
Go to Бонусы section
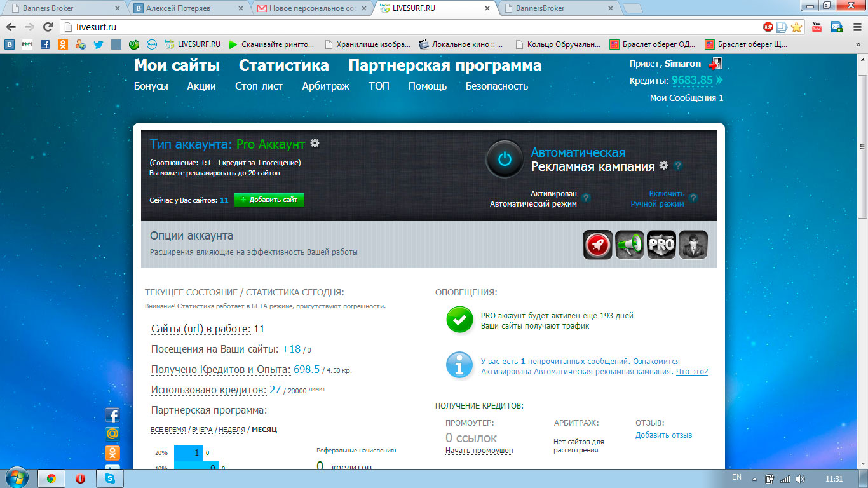pos(151,86)
